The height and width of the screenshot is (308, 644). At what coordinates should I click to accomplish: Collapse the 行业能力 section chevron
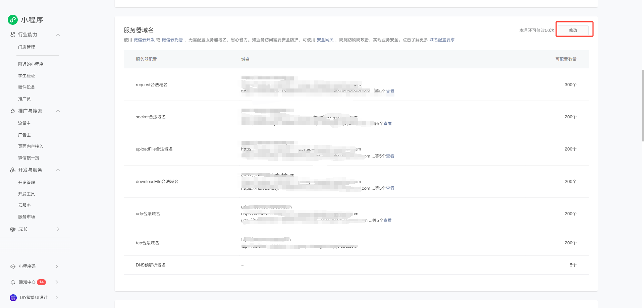58,35
